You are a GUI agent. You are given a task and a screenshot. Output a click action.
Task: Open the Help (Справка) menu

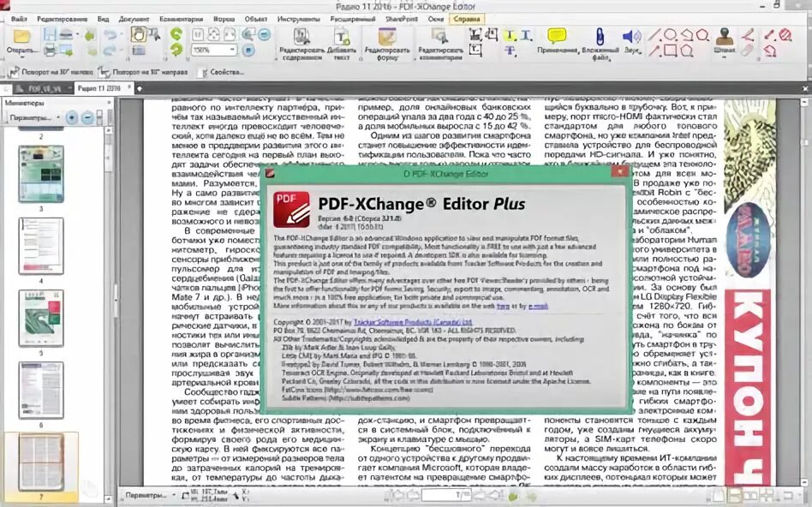coord(466,19)
